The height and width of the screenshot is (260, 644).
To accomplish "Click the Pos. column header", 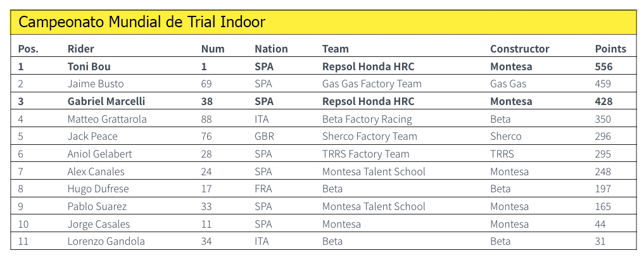I will point(28,49).
